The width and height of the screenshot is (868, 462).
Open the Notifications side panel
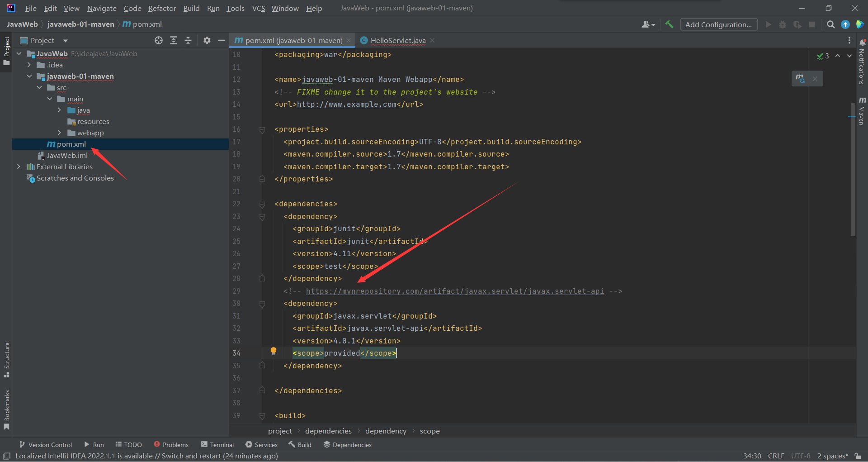(x=862, y=62)
